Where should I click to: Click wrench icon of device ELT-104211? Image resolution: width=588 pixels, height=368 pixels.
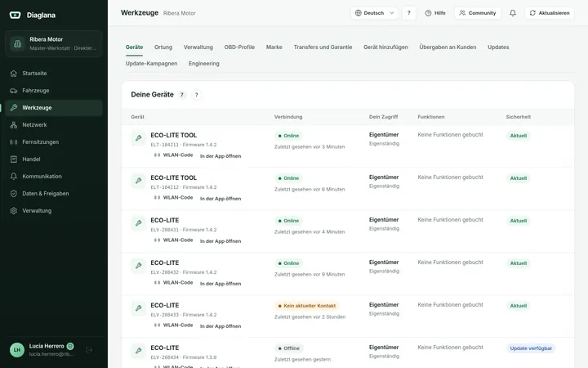[138, 138]
